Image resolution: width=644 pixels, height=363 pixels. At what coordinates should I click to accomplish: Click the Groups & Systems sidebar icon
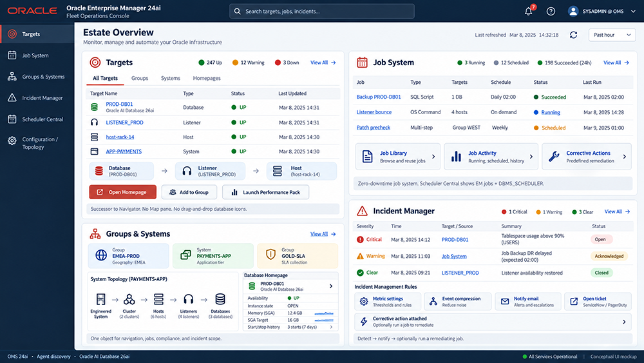[12, 77]
